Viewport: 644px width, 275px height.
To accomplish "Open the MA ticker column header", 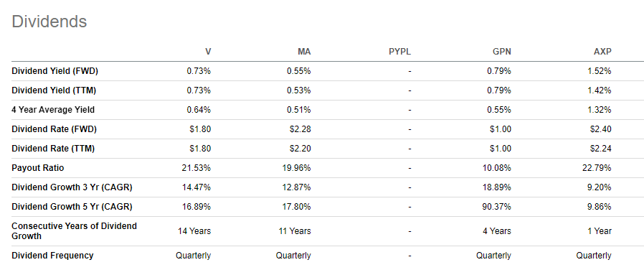I will 304,52.
